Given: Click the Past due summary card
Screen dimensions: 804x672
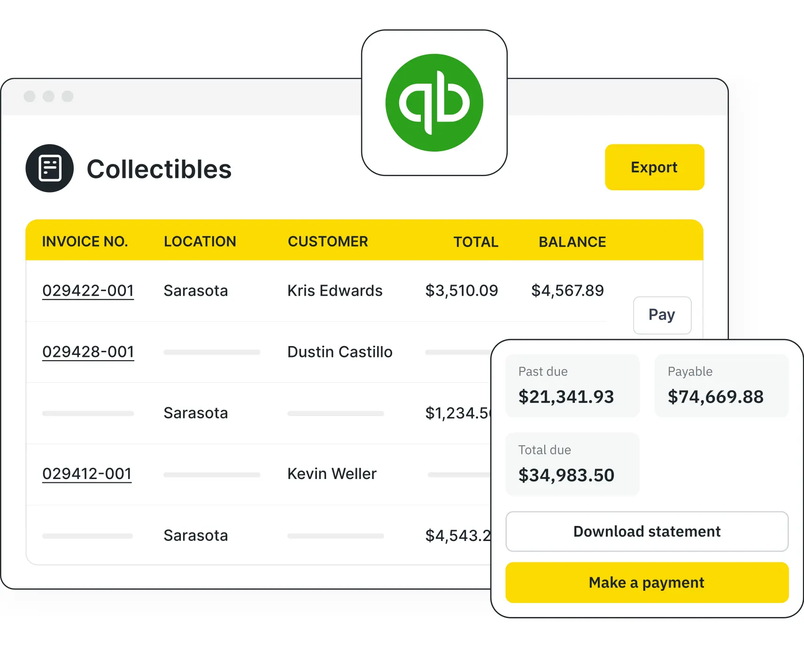Looking at the screenshot, I should 572,385.
